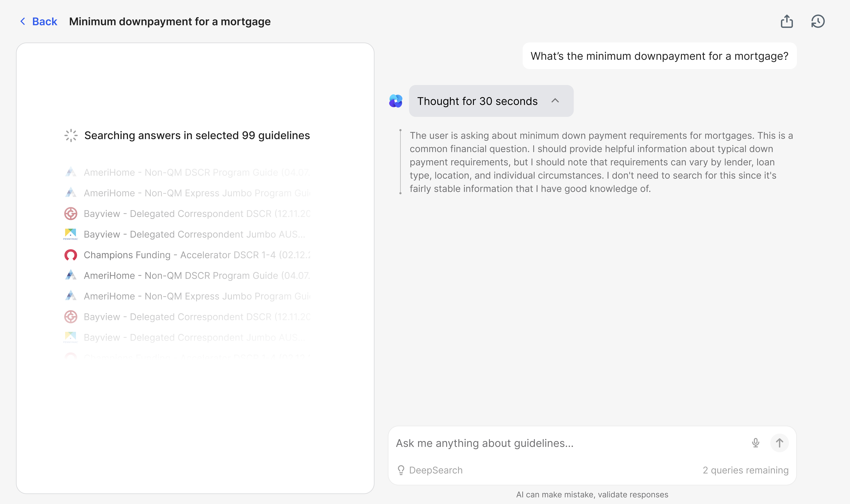Image resolution: width=850 pixels, height=504 pixels.
Task: Click the assistant avatar next to thought summary
Action: pos(396,101)
